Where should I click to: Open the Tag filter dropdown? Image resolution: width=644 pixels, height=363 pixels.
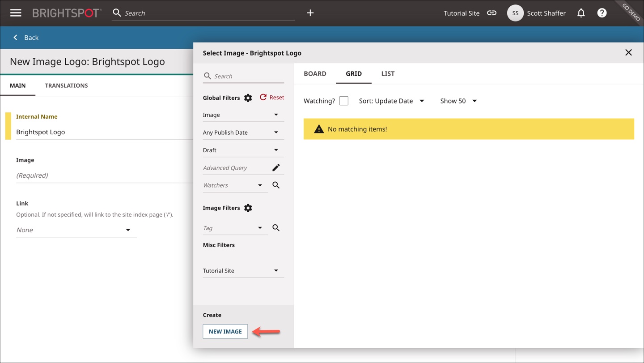[235, 228]
